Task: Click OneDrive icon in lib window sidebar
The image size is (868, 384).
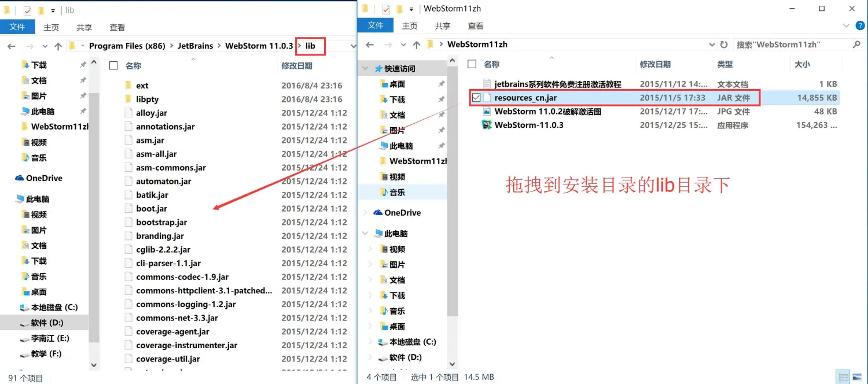Action: [20, 178]
